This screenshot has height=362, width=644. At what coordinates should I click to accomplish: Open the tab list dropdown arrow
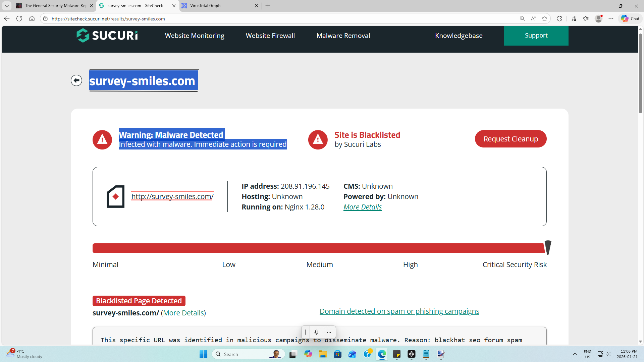[x=6, y=6]
